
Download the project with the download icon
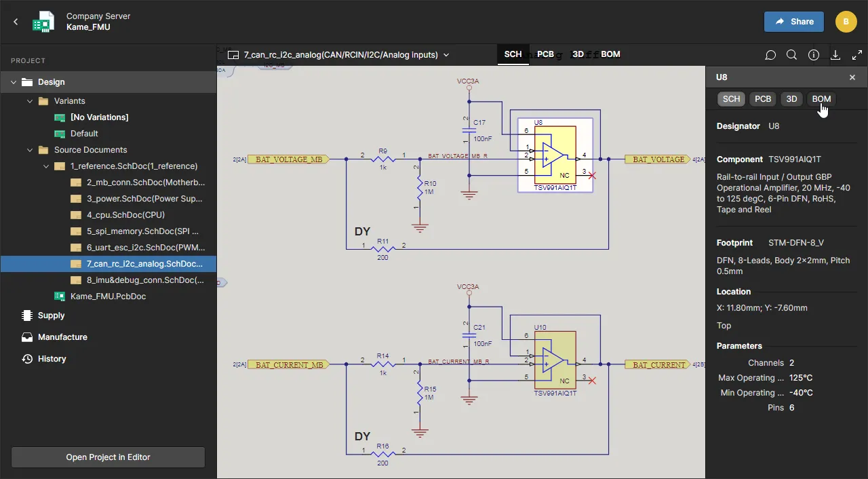click(x=835, y=55)
